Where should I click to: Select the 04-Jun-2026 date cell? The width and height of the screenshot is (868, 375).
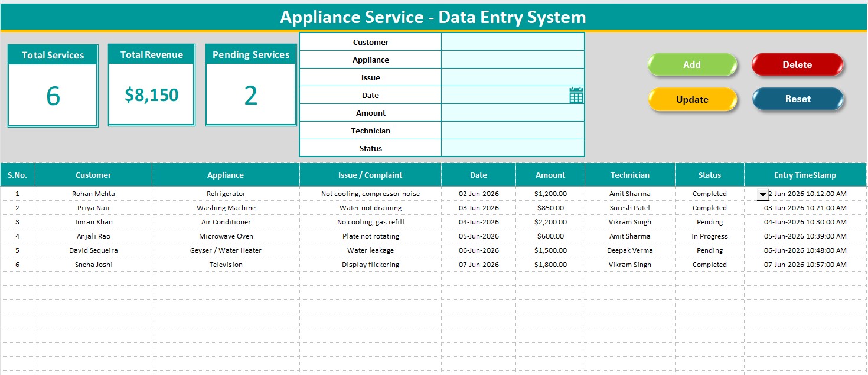(478, 222)
